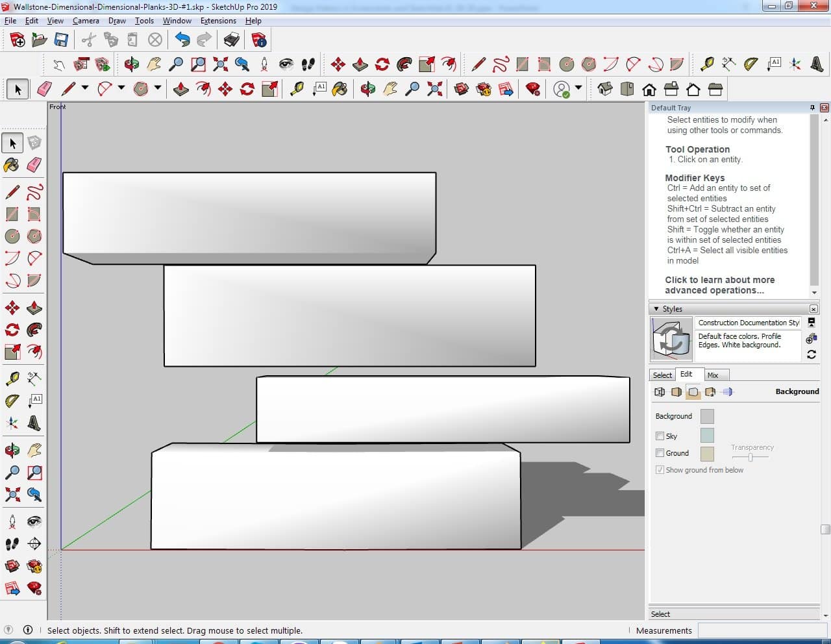Click the Zoom Extents icon in left toolbar
831x644 pixels.
pos(12,495)
